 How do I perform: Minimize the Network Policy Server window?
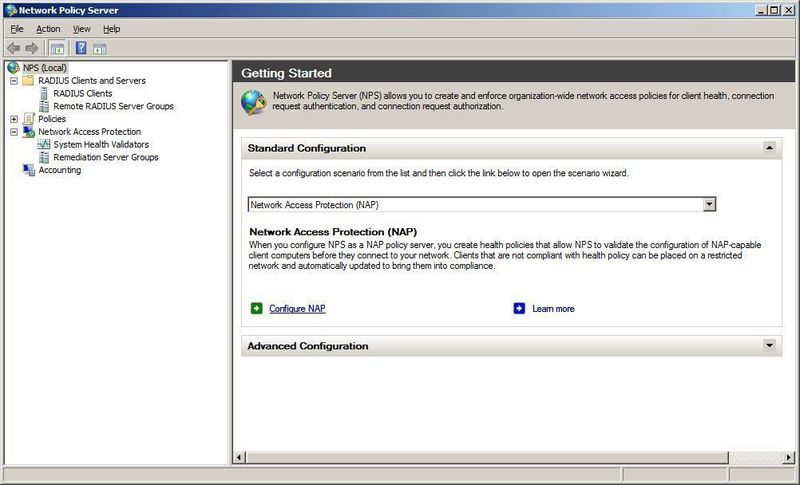(762, 10)
